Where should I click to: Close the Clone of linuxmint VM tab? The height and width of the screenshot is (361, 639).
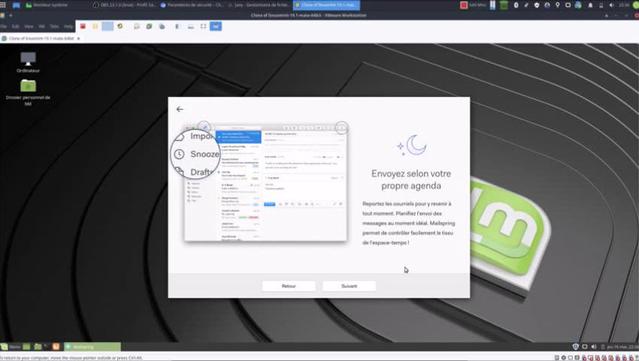[x=79, y=38]
